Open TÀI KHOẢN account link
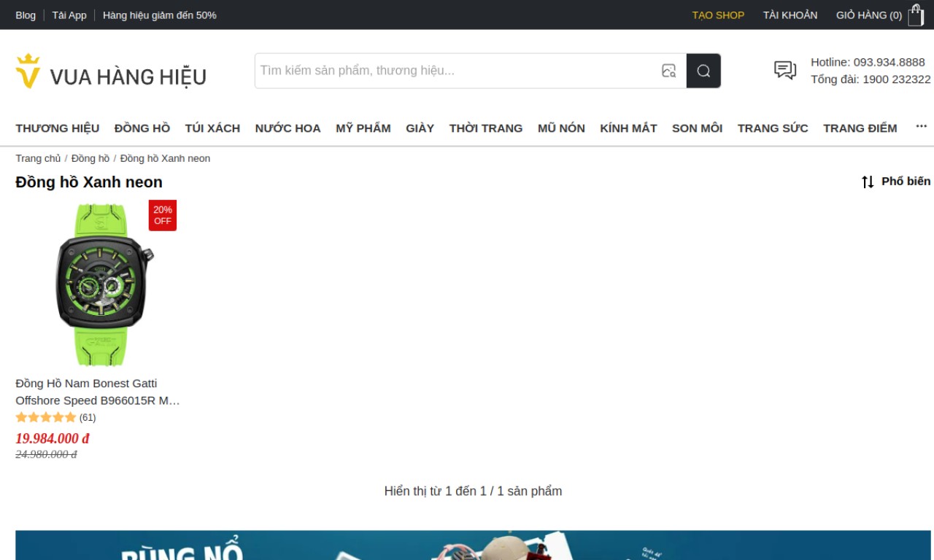Viewport: 934px width, 560px height. [790, 15]
